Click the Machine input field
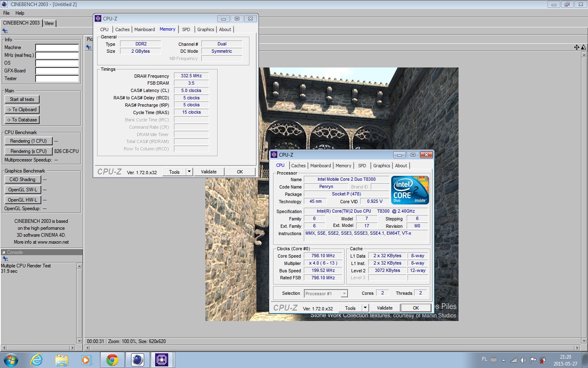Screen dimensions: 588x368 (x=57, y=47)
